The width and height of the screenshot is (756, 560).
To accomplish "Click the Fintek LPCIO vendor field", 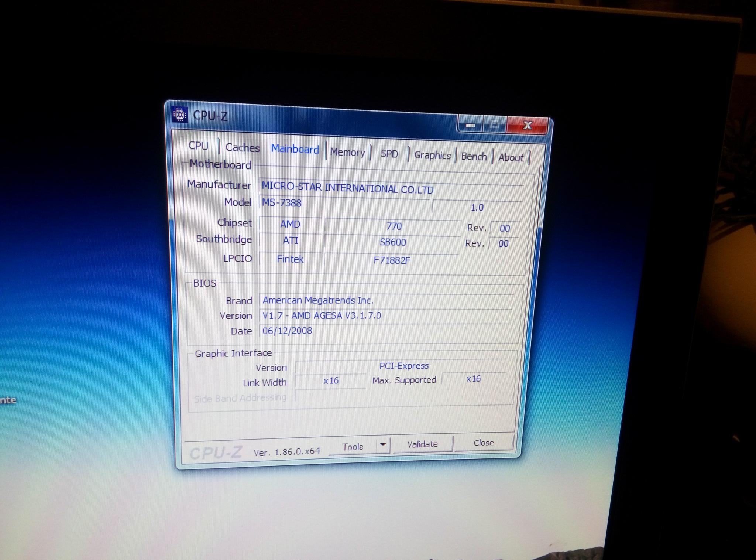I will (290, 259).
